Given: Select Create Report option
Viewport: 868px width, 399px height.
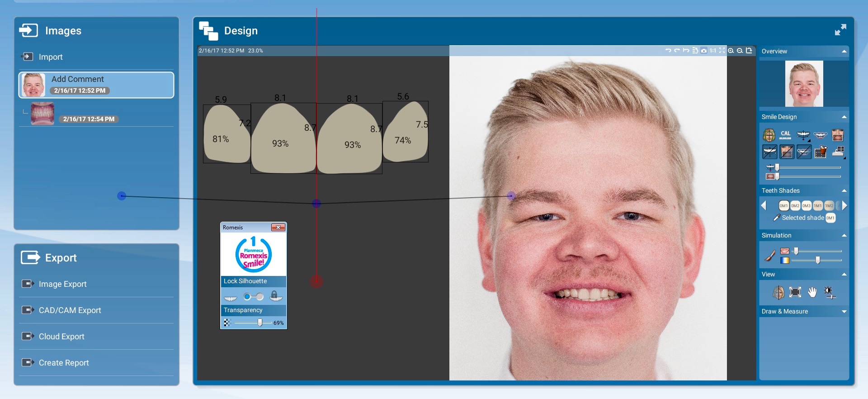Looking at the screenshot, I should (x=64, y=363).
